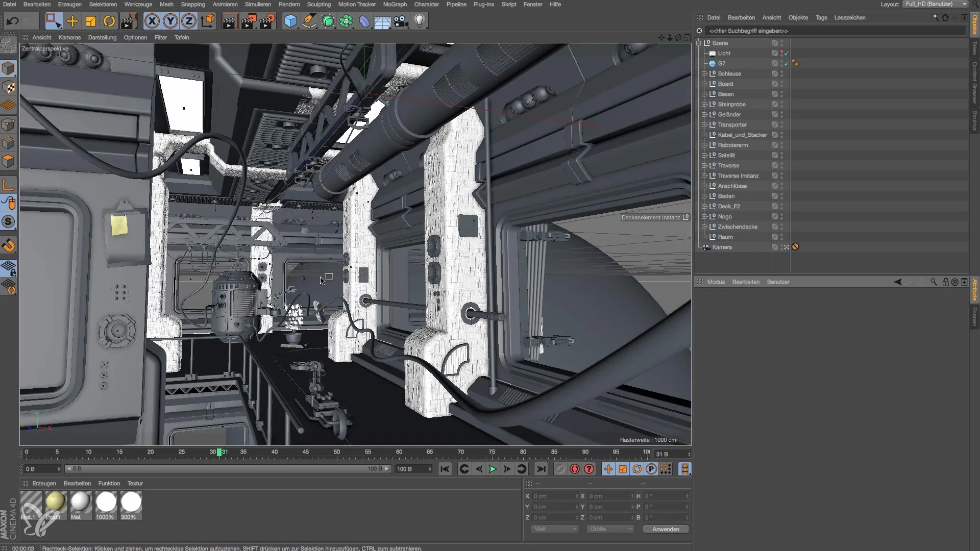The image size is (980, 551).
Task: Activate the Scale tool
Action: coord(91,21)
